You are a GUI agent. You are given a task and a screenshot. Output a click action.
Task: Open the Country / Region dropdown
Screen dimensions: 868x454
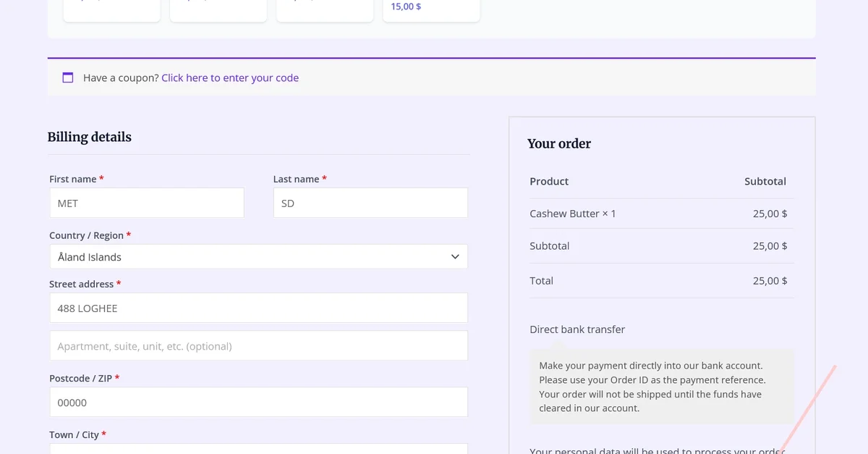pos(258,257)
